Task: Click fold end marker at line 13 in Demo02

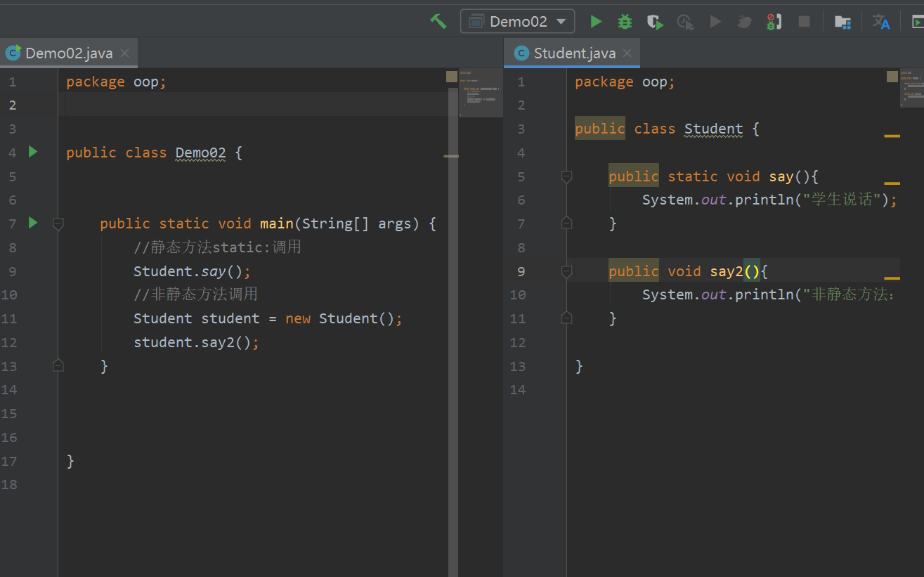Action: coord(58,365)
